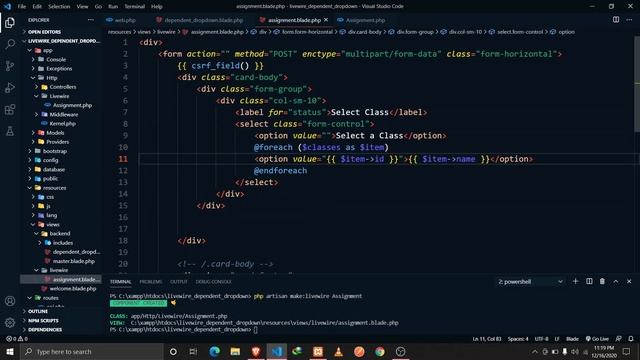Click Spaces: 4 indentation setting

pyautogui.click(x=518, y=339)
